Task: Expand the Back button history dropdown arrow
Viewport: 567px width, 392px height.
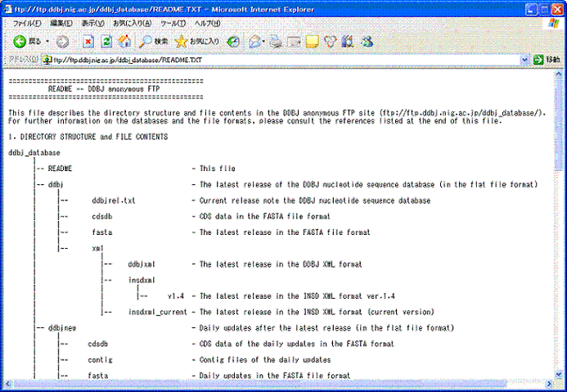Action: (x=47, y=40)
